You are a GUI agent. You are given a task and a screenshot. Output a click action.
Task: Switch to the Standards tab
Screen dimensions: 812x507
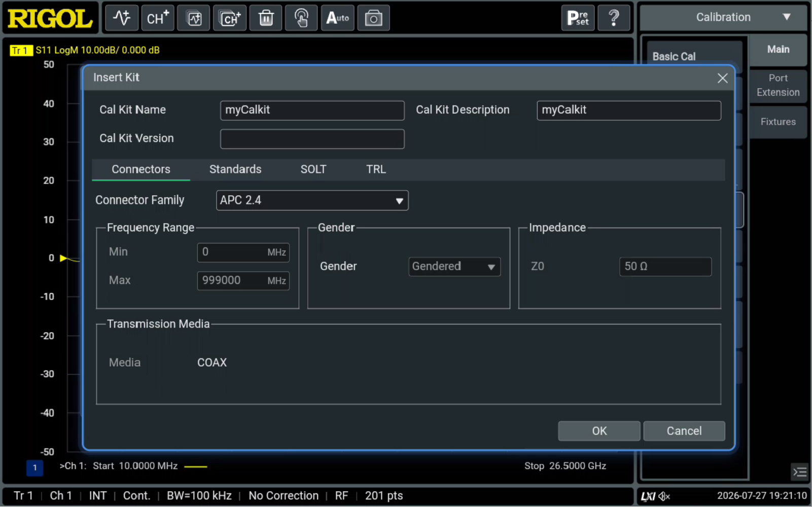(x=235, y=169)
